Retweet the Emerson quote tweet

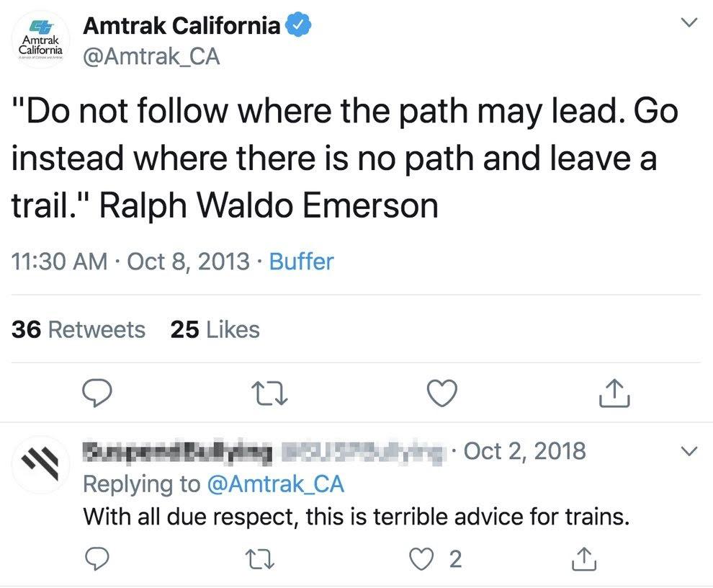tap(269, 393)
